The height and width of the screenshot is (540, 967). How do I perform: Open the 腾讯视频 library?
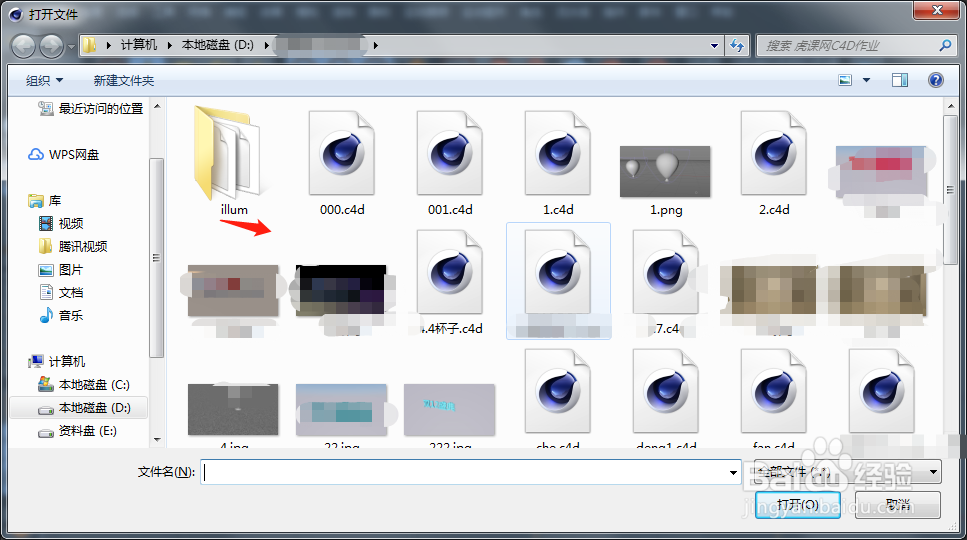coord(73,247)
